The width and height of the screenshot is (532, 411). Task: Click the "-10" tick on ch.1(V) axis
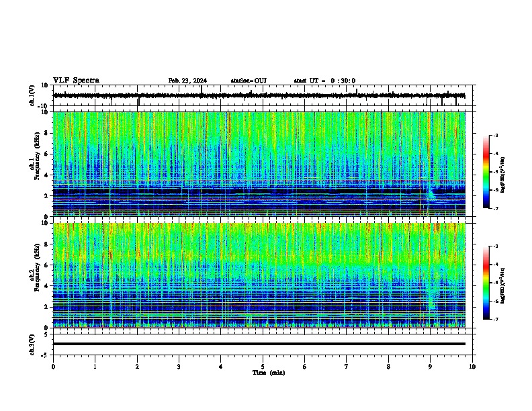(x=44, y=106)
